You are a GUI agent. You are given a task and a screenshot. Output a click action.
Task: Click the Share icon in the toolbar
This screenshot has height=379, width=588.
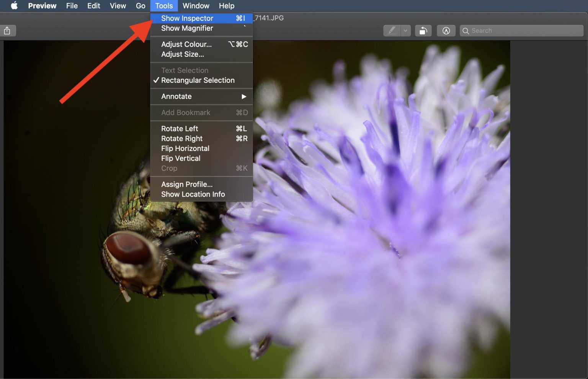tap(8, 30)
